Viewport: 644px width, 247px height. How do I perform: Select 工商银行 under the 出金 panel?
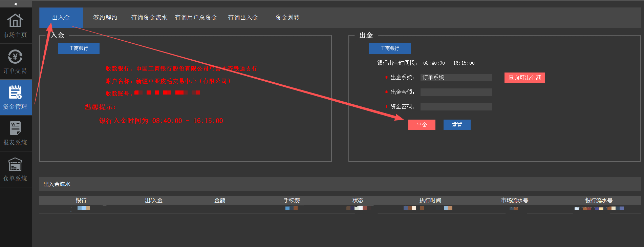tap(390, 48)
